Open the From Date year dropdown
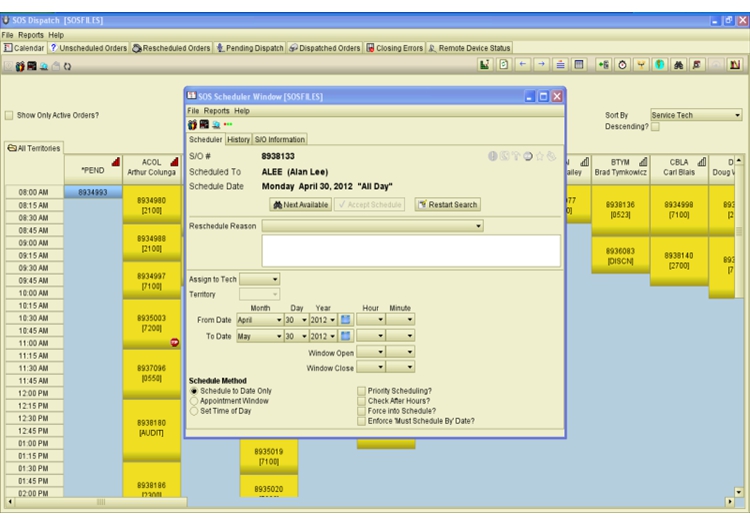750x525 pixels. pyautogui.click(x=323, y=320)
